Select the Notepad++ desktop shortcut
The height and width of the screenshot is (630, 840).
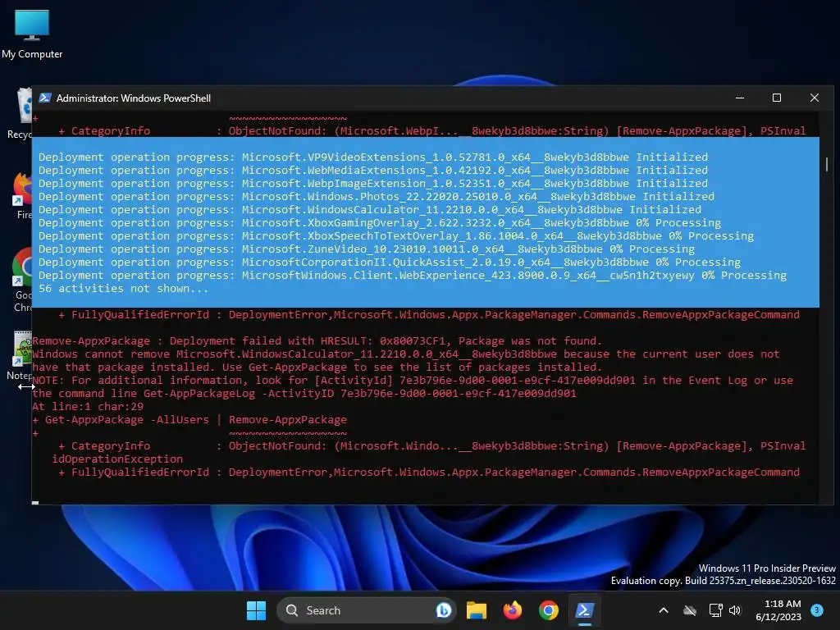(x=21, y=356)
